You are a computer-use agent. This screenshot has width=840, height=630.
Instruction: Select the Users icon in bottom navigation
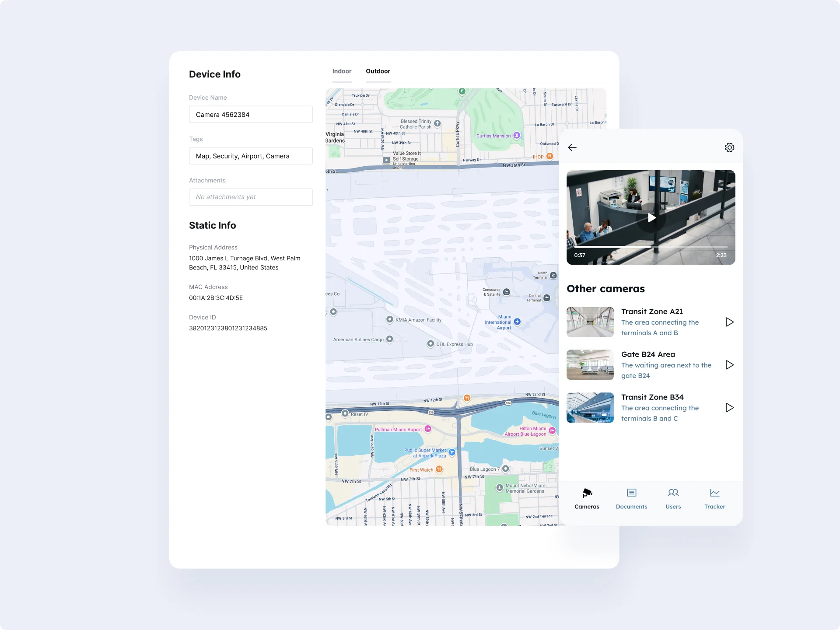pyautogui.click(x=673, y=493)
